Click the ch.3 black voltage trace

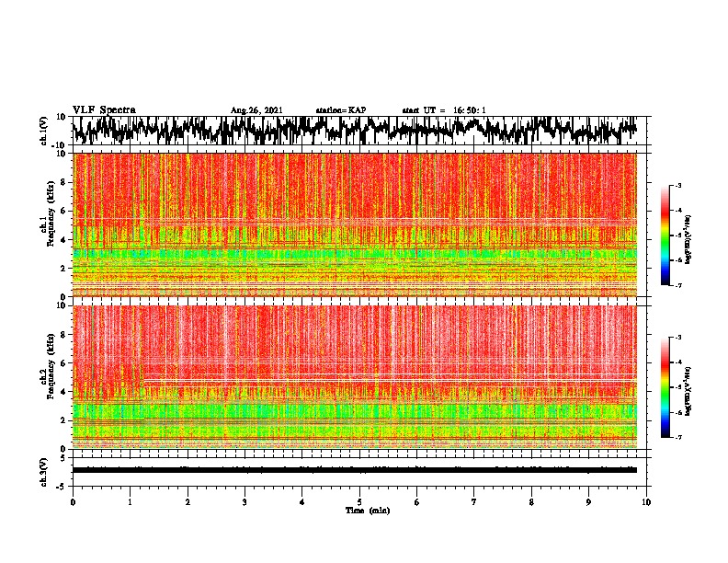(x=355, y=470)
